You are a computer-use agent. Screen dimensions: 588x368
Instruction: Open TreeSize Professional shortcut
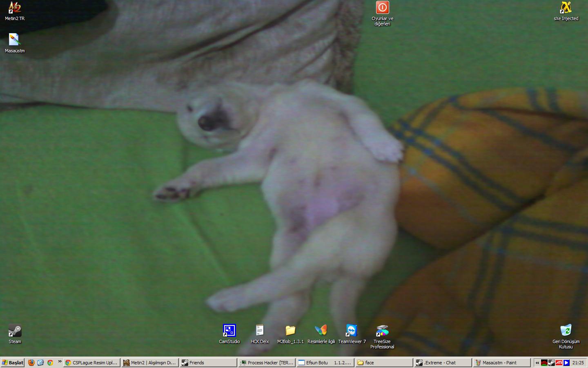point(382,331)
